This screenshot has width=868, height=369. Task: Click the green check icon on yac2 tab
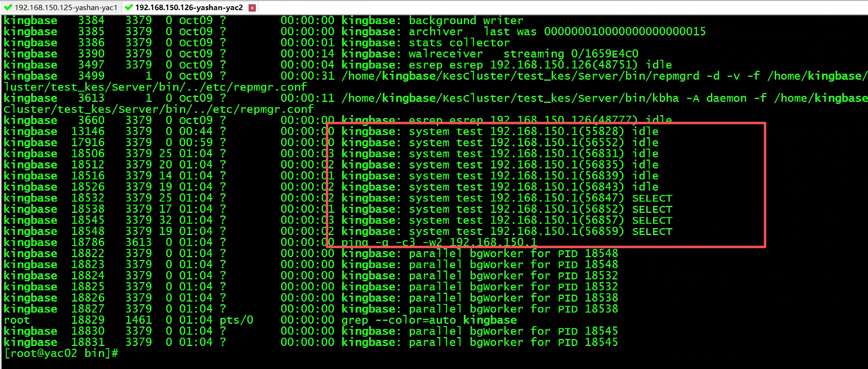pos(128,7)
